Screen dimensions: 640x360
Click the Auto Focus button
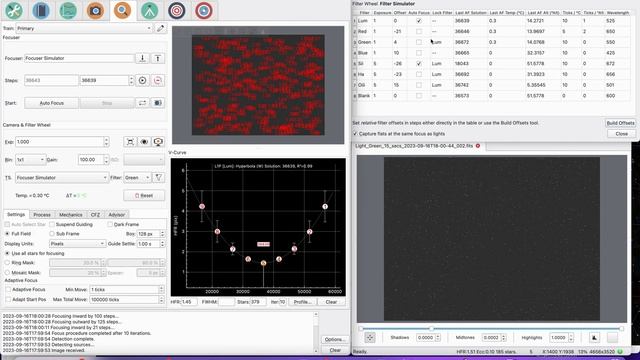[x=51, y=103]
